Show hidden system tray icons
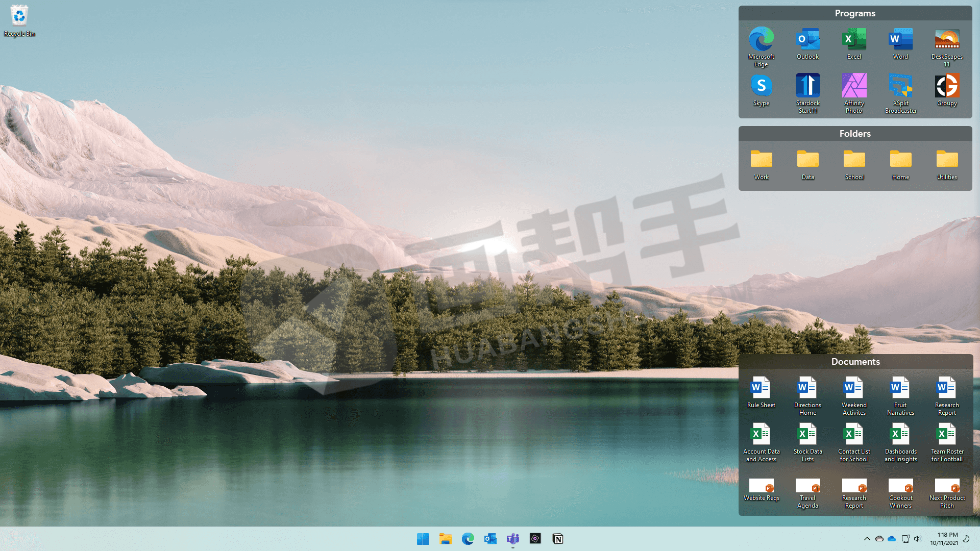 coord(867,539)
